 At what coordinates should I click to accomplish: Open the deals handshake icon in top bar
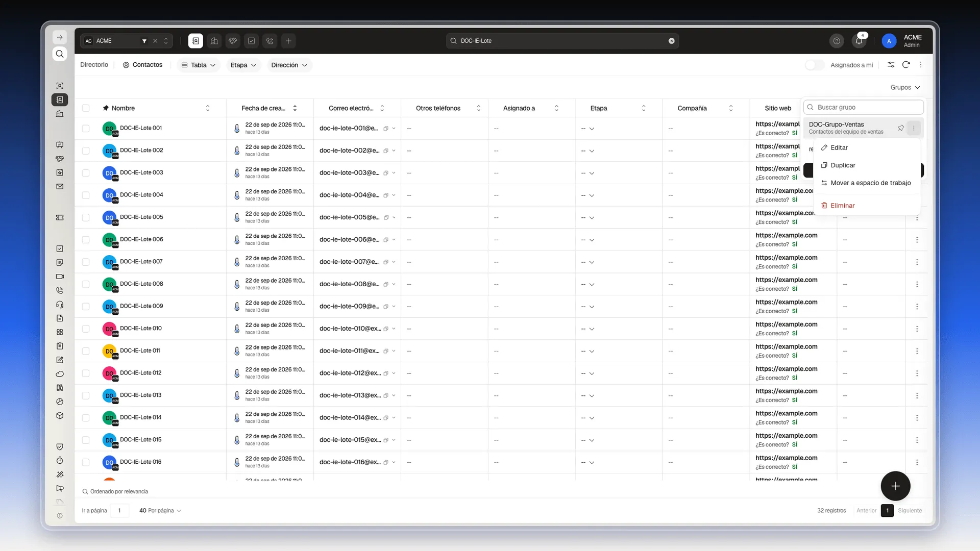click(x=233, y=41)
